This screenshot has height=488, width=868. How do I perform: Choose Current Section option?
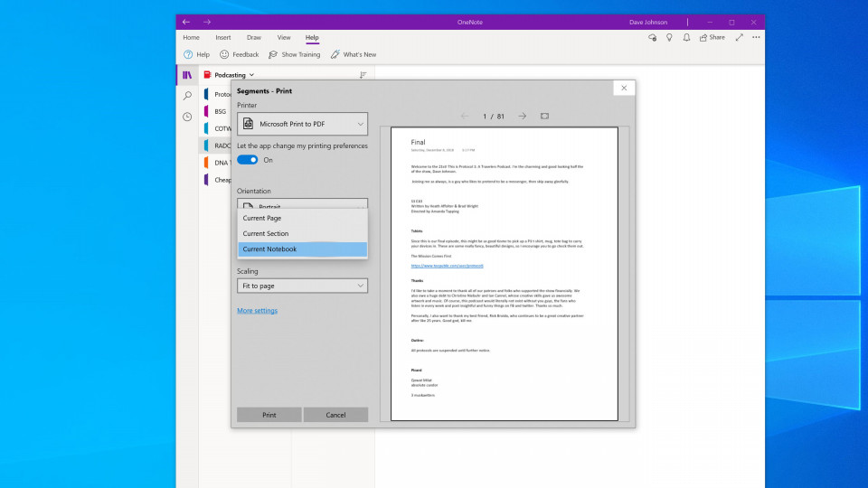(302, 233)
